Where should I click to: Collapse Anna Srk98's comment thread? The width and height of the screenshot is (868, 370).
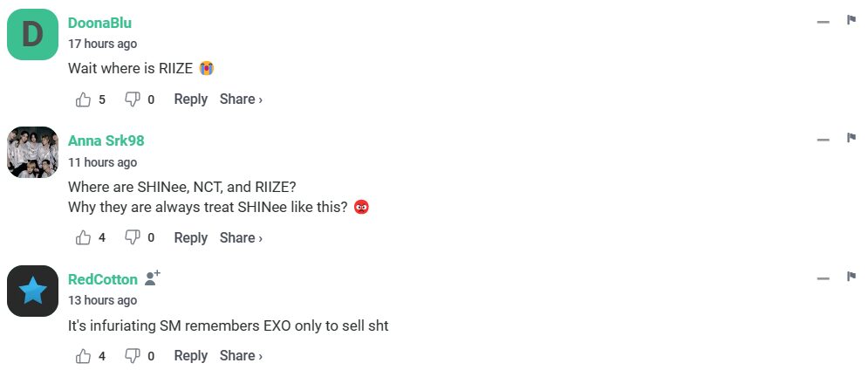824,140
